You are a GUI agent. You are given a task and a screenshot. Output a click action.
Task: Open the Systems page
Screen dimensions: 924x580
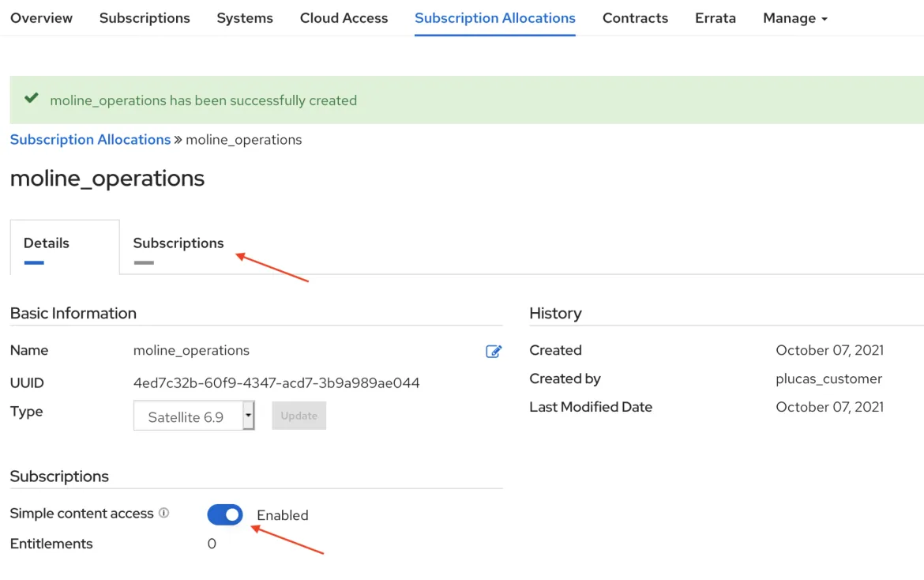coord(245,18)
